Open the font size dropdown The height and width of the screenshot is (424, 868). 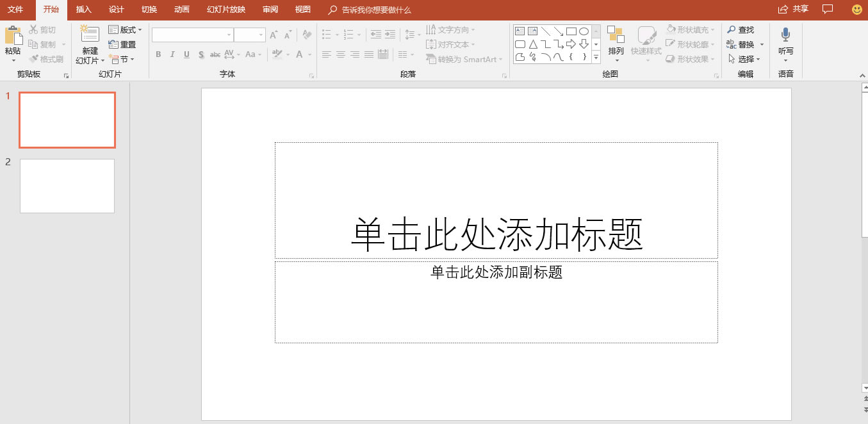tap(260, 34)
